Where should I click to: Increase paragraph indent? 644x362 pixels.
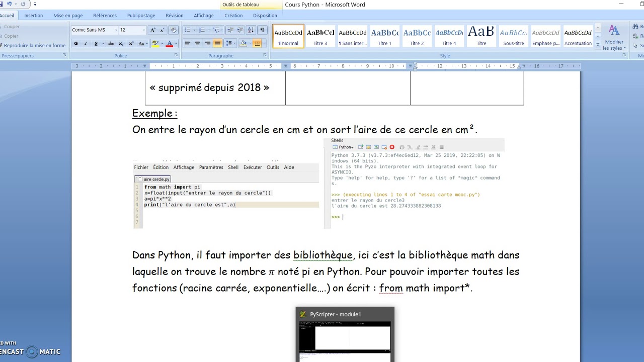point(240,30)
